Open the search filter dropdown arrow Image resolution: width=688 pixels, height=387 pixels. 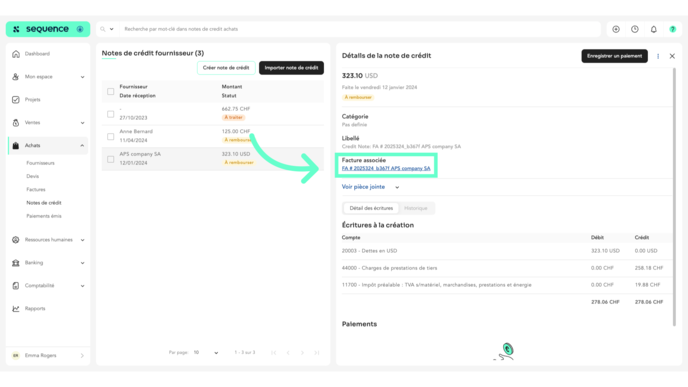pos(111,29)
